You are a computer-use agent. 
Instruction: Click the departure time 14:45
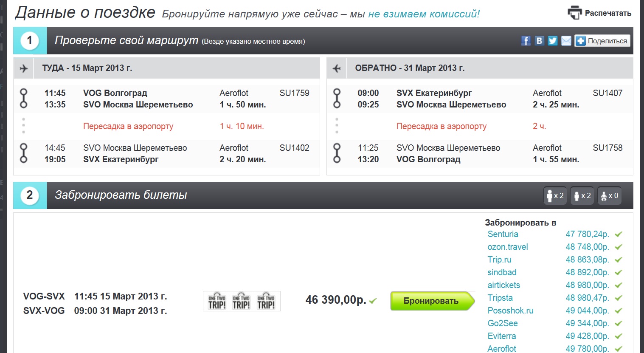[55, 148]
